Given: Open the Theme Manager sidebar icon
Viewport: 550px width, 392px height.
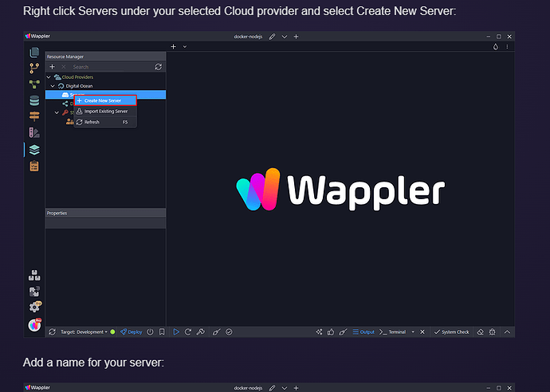Looking at the screenshot, I should point(34,132).
